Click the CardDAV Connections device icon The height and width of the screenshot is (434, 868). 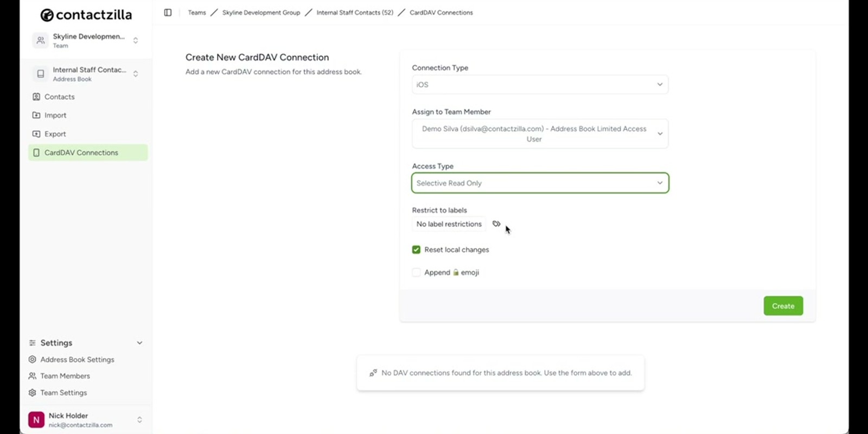point(36,152)
